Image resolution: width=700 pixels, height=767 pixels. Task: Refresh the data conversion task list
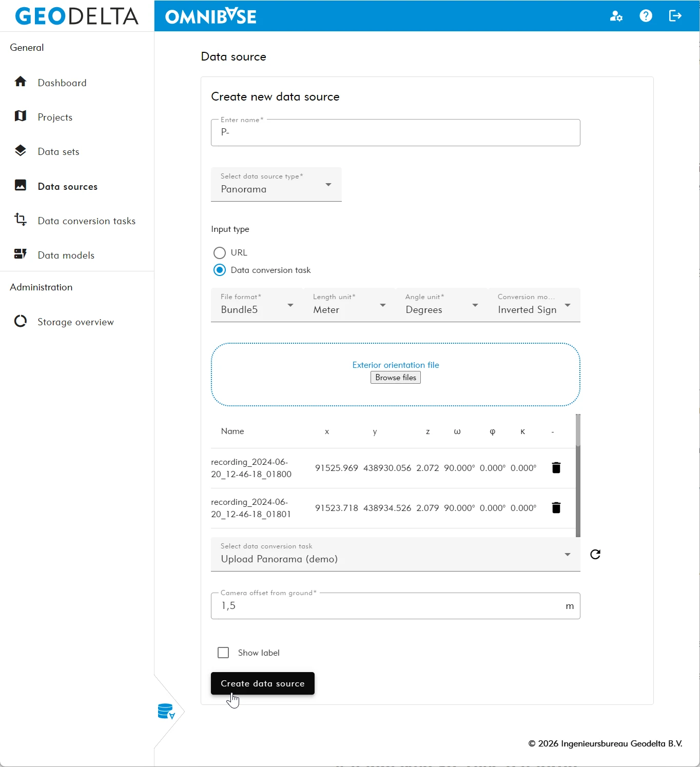coord(595,555)
